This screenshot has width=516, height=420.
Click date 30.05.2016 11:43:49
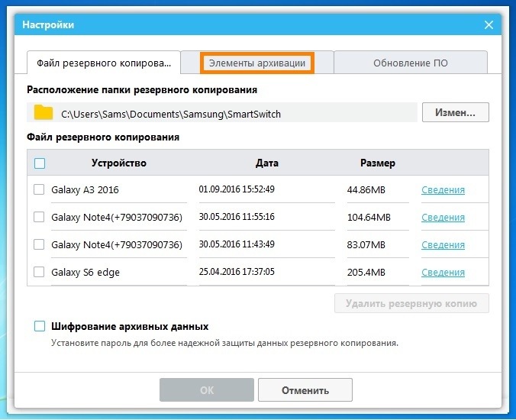click(x=237, y=244)
